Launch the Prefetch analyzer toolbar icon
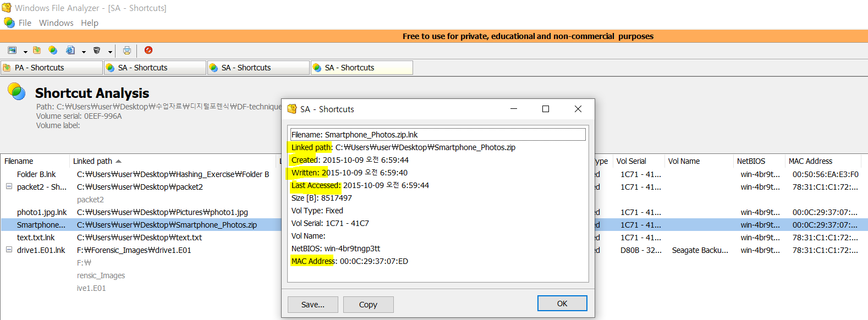 click(x=37, y=50)
